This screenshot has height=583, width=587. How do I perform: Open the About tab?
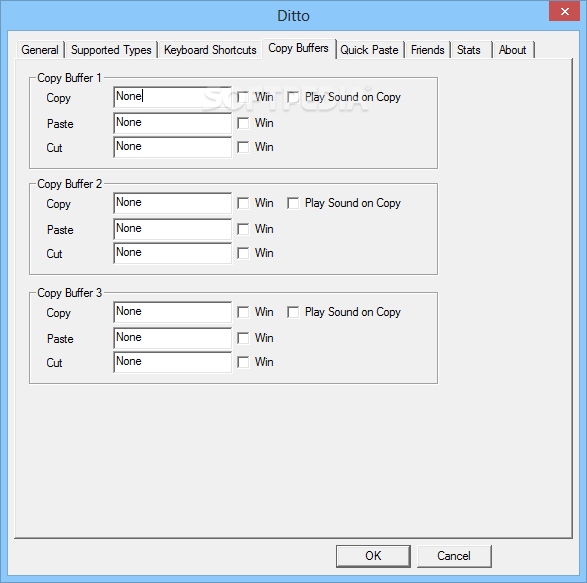[513, 50]
